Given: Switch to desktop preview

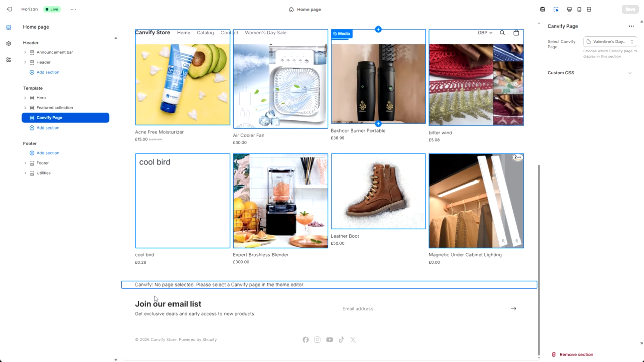Looking at the screenshot, I should (569, 9).
